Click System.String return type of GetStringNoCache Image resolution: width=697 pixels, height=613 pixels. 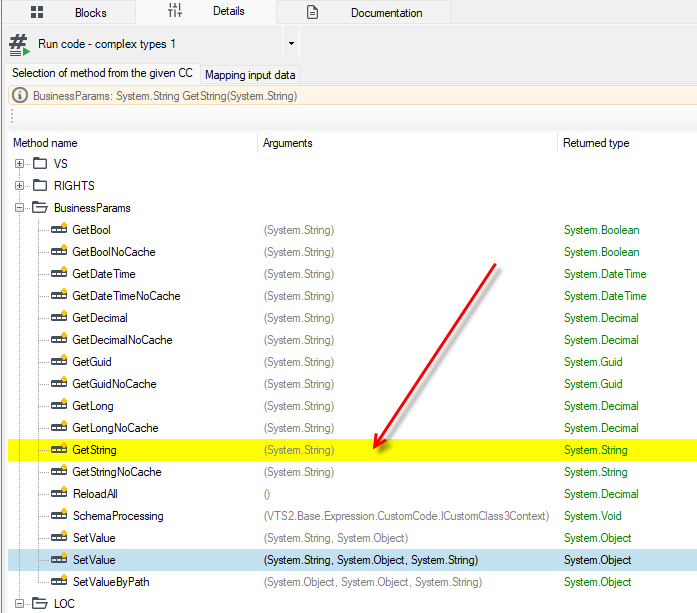tap(596, 472)
